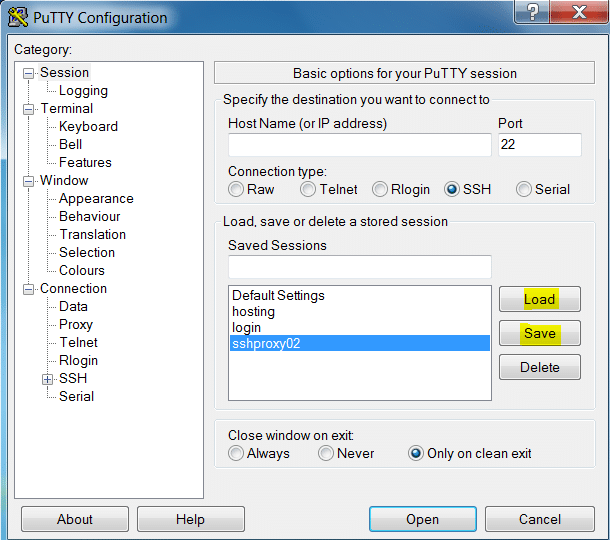610x540 pixels.
Task: Select the Raw connection type
Action: pos(236,189)
